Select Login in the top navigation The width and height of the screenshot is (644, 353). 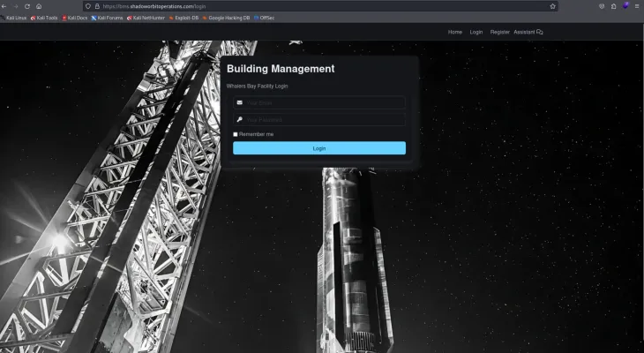[x=476, y=32]
